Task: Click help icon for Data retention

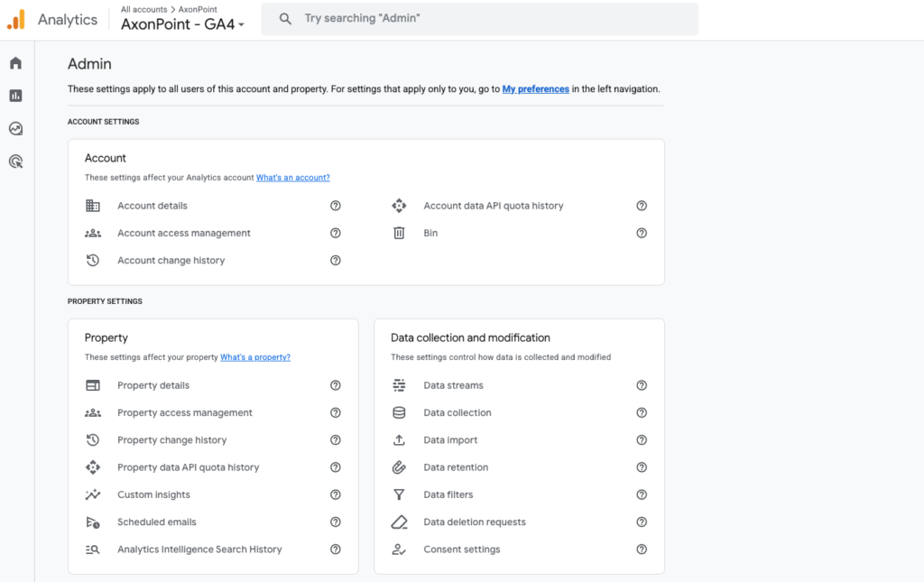Action: [x=642, y=467]
